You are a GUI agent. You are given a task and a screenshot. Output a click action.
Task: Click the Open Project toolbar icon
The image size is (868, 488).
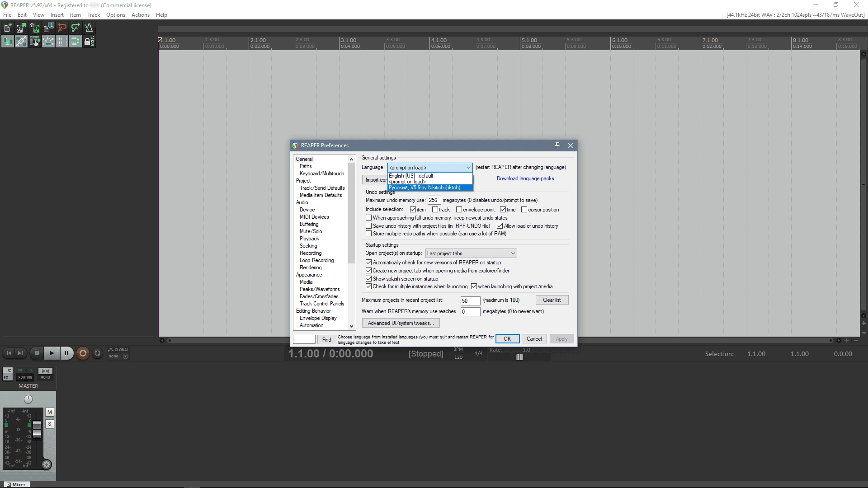21,28
